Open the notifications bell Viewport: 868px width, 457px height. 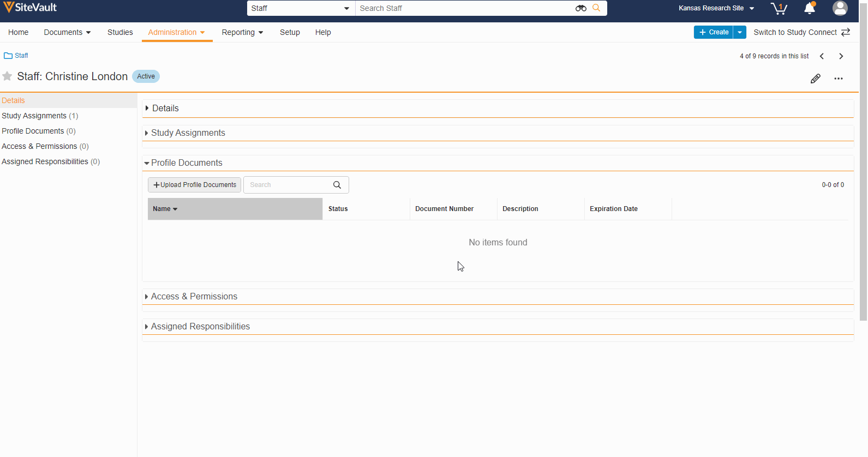pyautogui.click(x=810, y=8)
